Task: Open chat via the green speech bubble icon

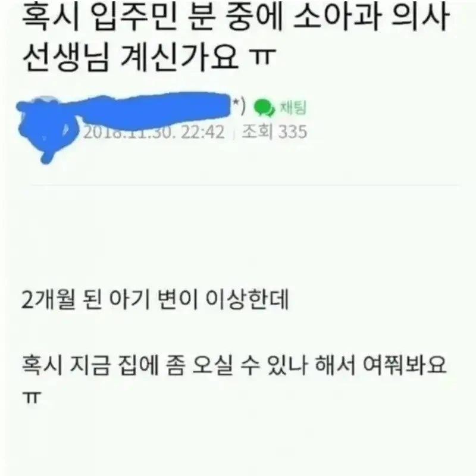Action: (264, 108)
